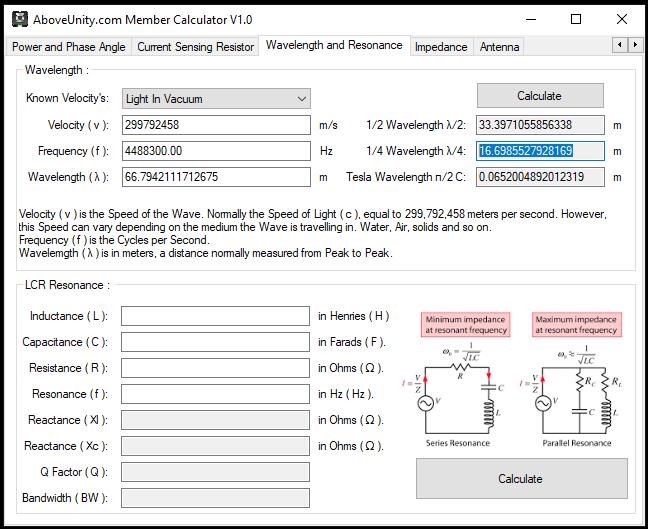The image size is (648, 529).
Task: Focus the Velocity (v) input field
Action: tap(216, 125)
